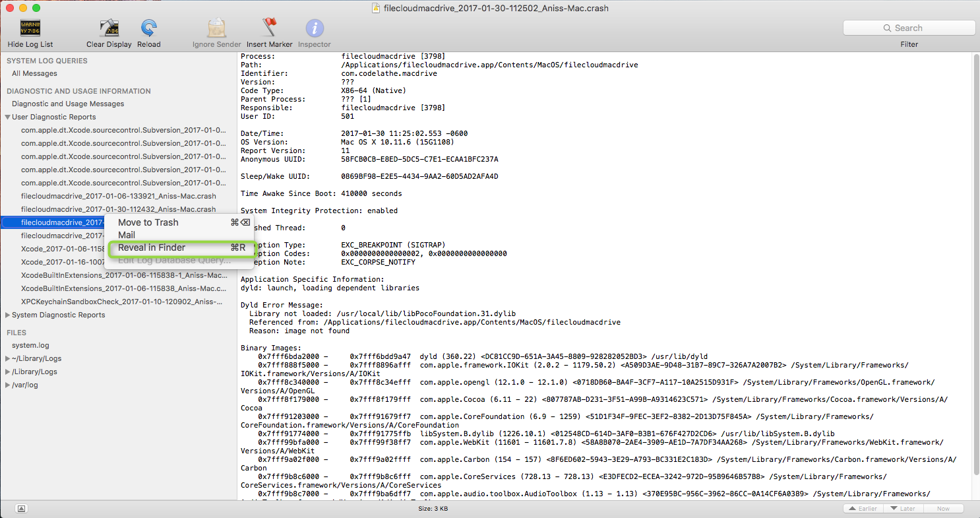The height and width of the screenshot is (518, 980).
Task: Expand the /var/log folder
Action: click(x=7, y=385)
